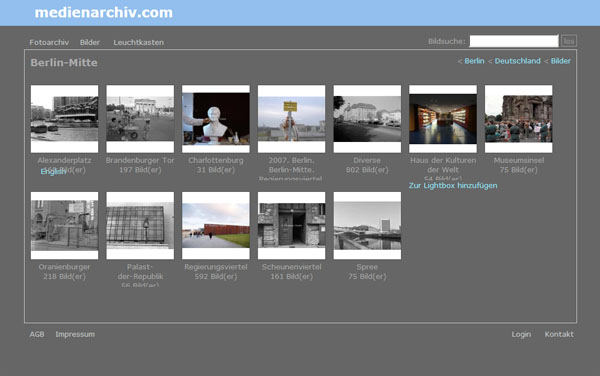The height and width of the screenshot is (376, 600).
Task: Select the Scheunenviertel doorway thumbnail
Action: click(x=291, y=225)
